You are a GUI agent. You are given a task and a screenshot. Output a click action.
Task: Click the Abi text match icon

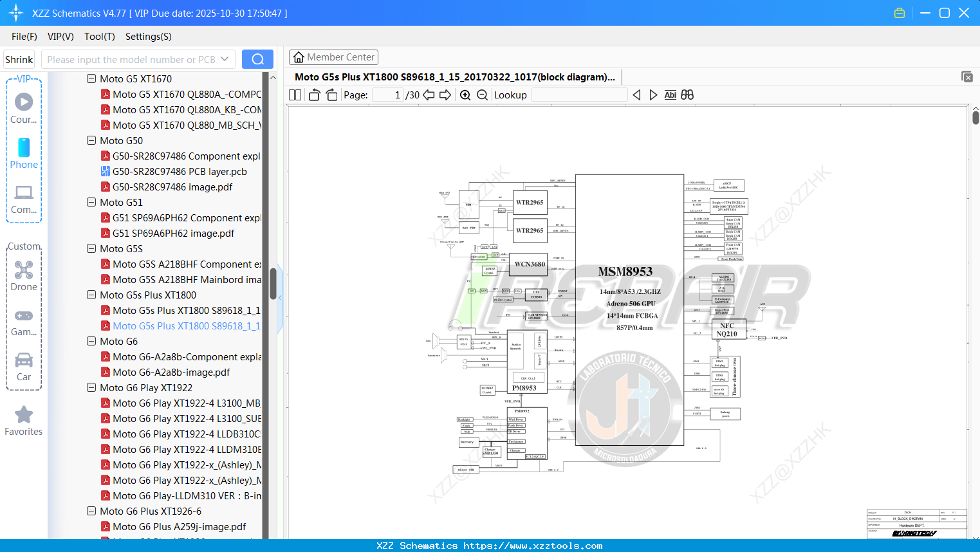tap(670, 95)
